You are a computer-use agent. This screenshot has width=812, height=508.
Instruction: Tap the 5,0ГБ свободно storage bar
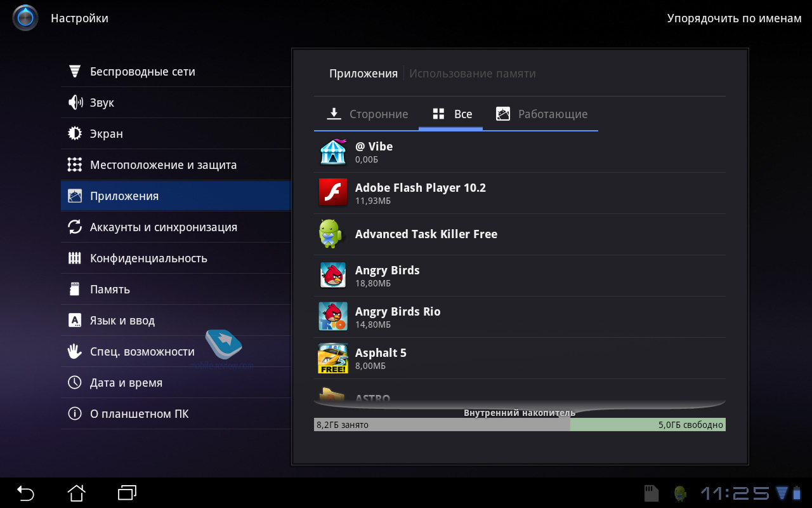click(x=648, y=425)
